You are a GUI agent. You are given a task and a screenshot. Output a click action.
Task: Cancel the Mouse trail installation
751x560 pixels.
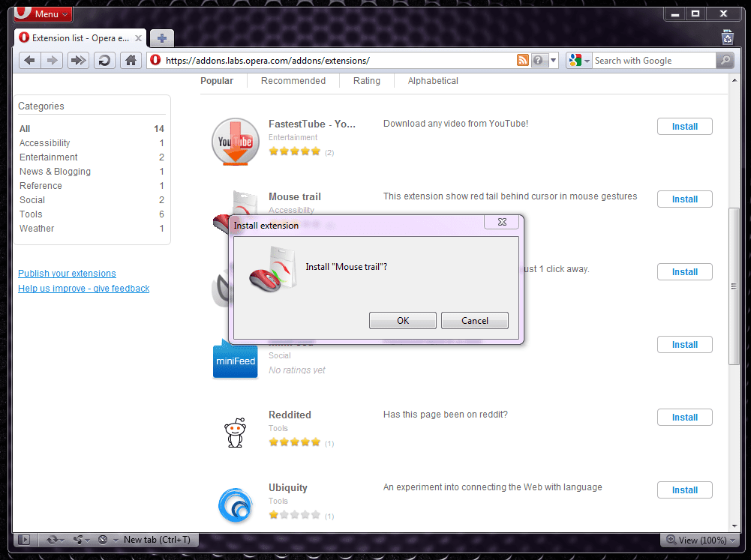[x=475, y=321]
